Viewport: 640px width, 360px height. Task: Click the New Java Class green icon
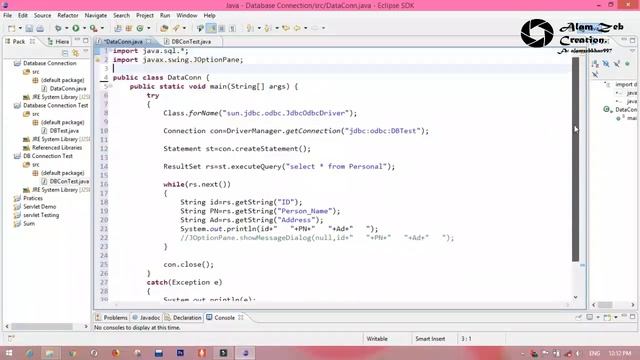click(140, 28)
